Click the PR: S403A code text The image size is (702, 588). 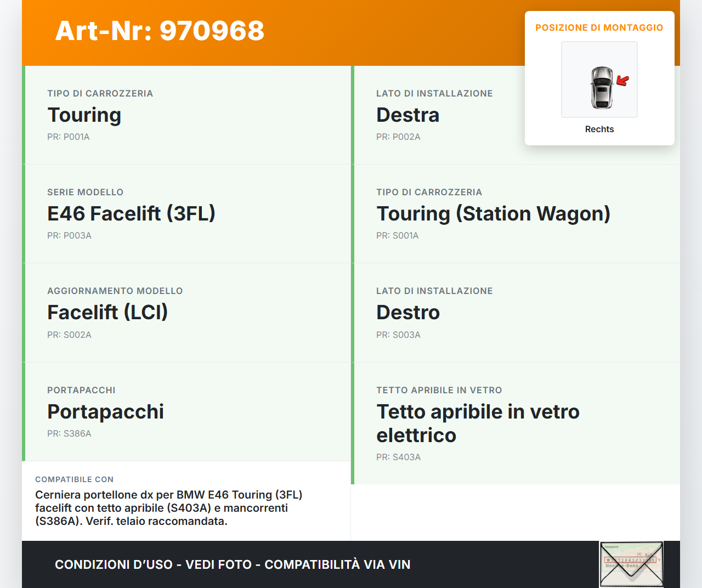tap(398, 456)
